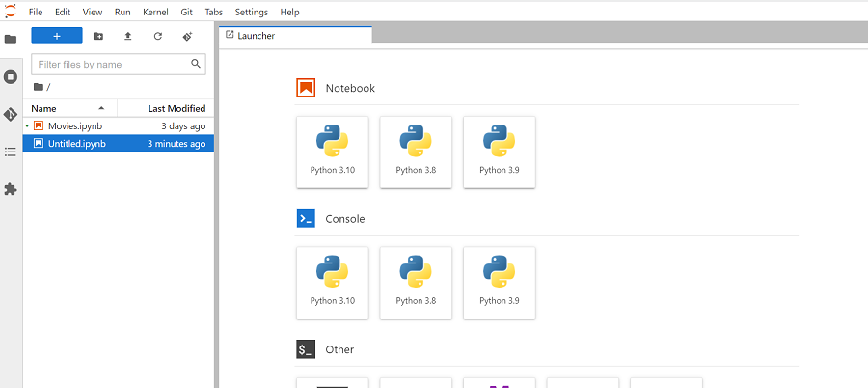Screen dimensions: 868x388
Task: Click the root folder breadcrumb icon
Action: [39, 87]
